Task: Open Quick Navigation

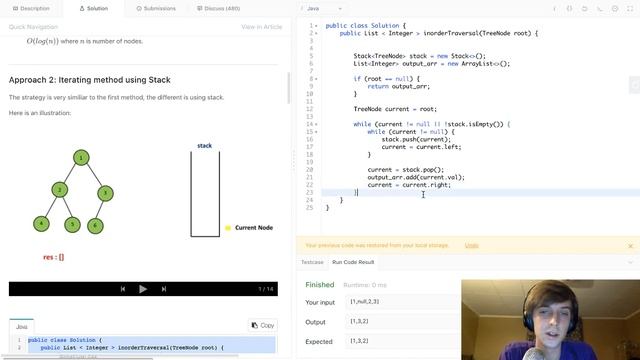Action: point(33,27)
